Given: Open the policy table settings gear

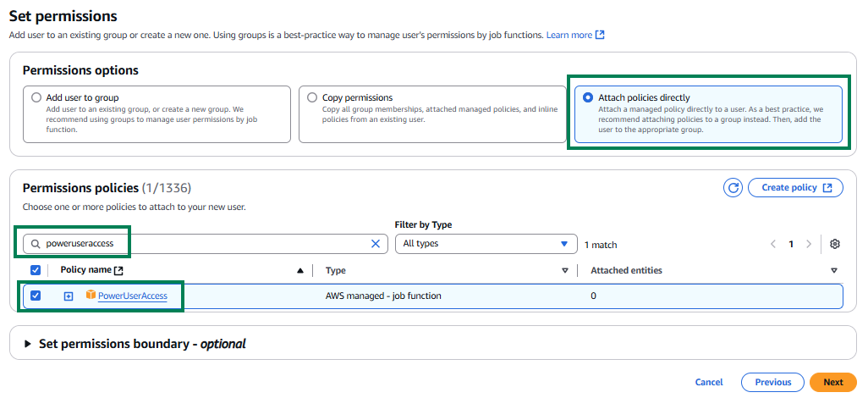Looking at the screenshot, I should point(835,244).
